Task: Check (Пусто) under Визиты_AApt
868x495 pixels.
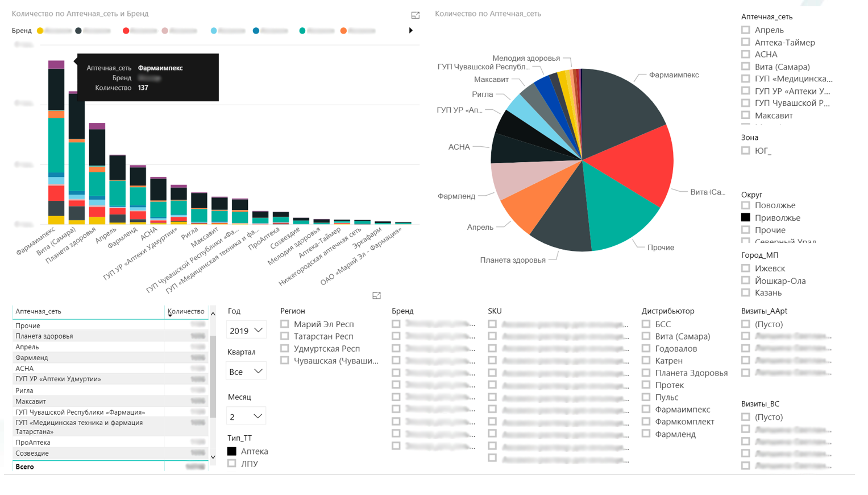Action: pyautogui.click(x=746, y=324)
